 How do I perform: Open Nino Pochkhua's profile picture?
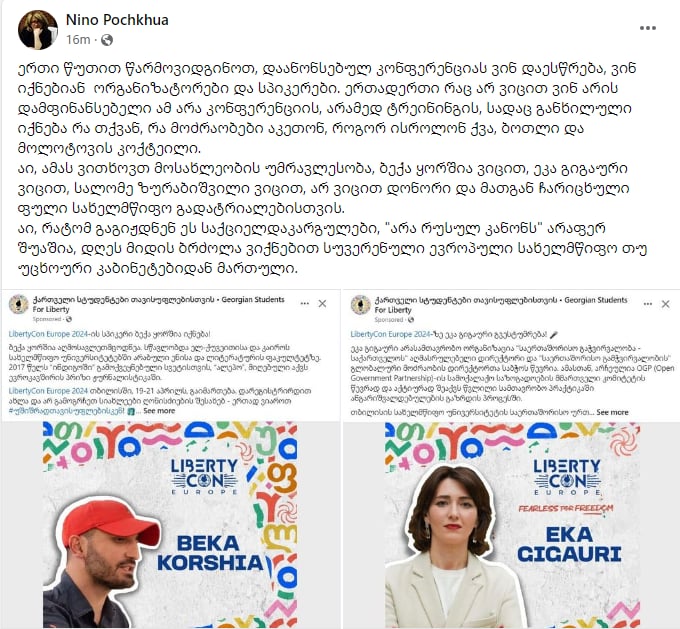click(38, 30)
